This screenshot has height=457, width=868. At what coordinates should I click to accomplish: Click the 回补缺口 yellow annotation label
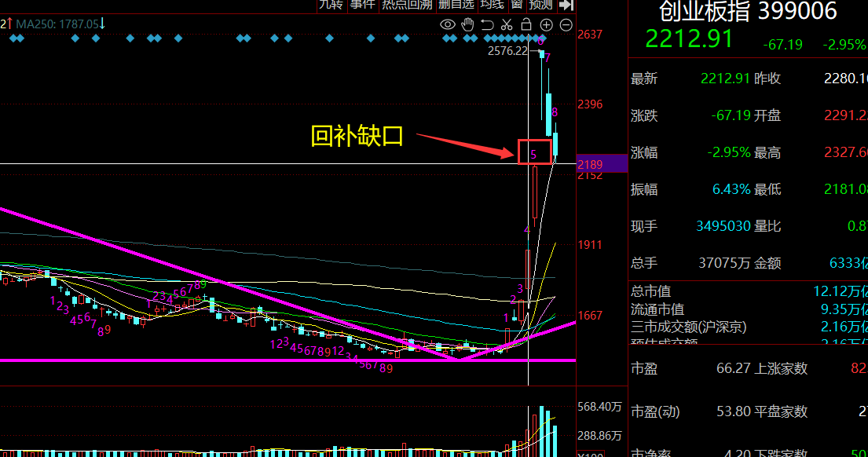pyautogui.click(x=357, y=136)
